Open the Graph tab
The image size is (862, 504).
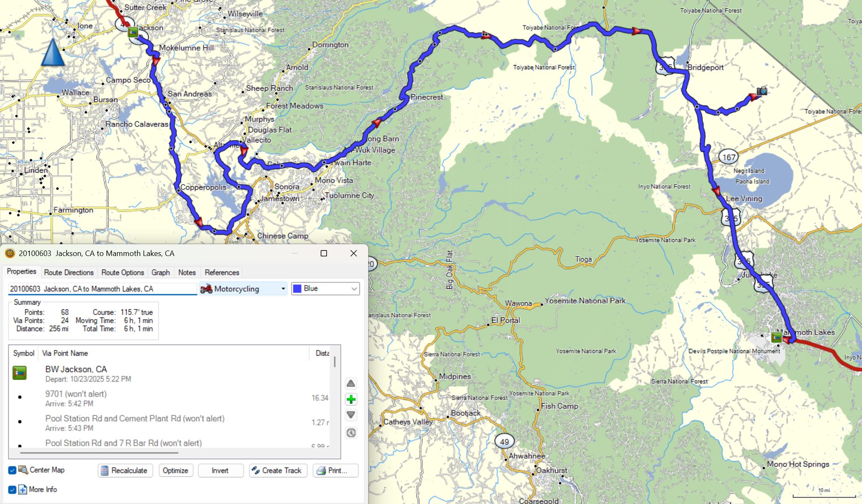coord(161,272)
